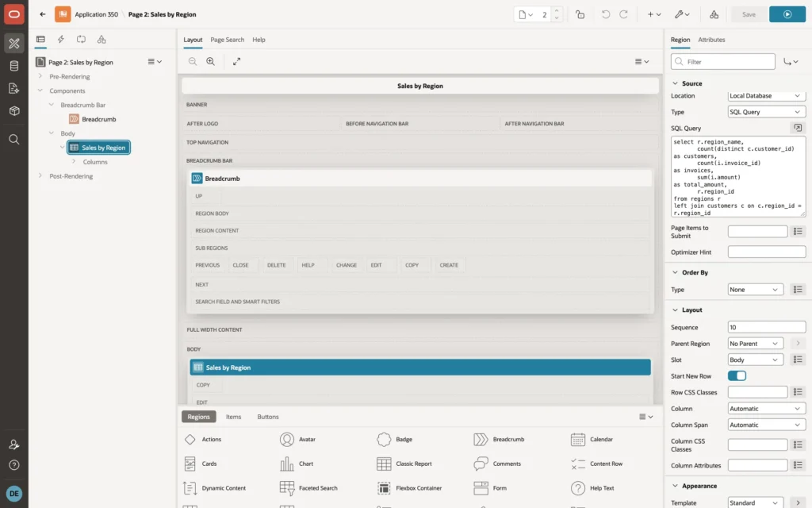
Task: Open the Page Search tab
Action: click(x=227, y=40)
